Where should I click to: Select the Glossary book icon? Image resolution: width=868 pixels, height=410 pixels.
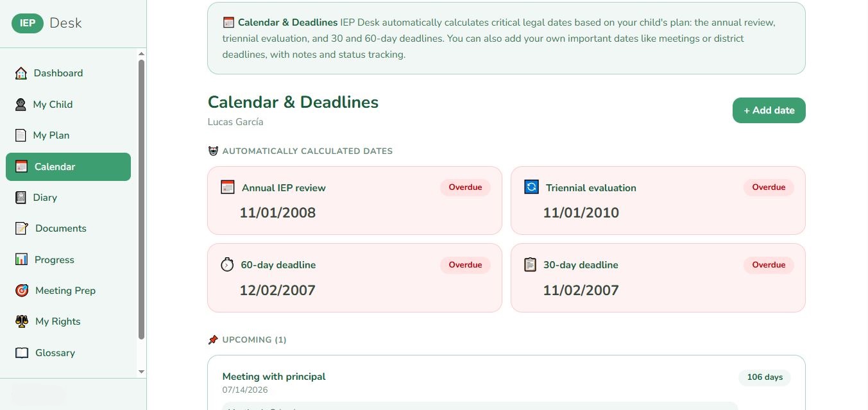(21, 353)
